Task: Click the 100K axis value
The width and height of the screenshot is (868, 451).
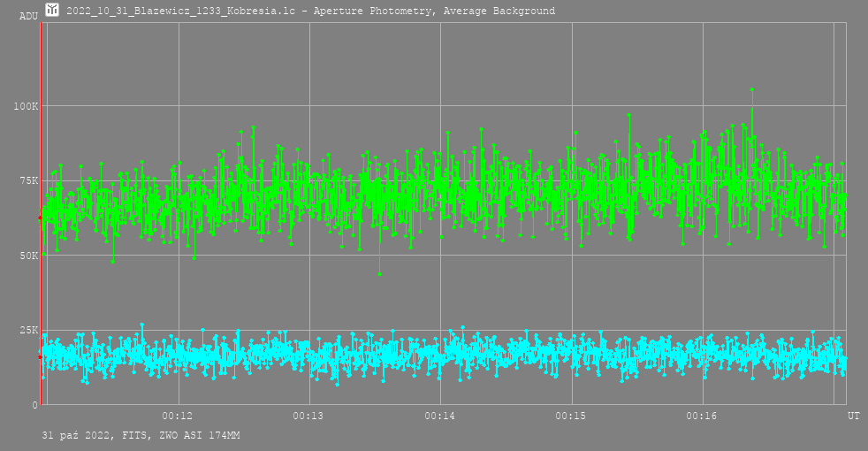Action: pos(26,106)
